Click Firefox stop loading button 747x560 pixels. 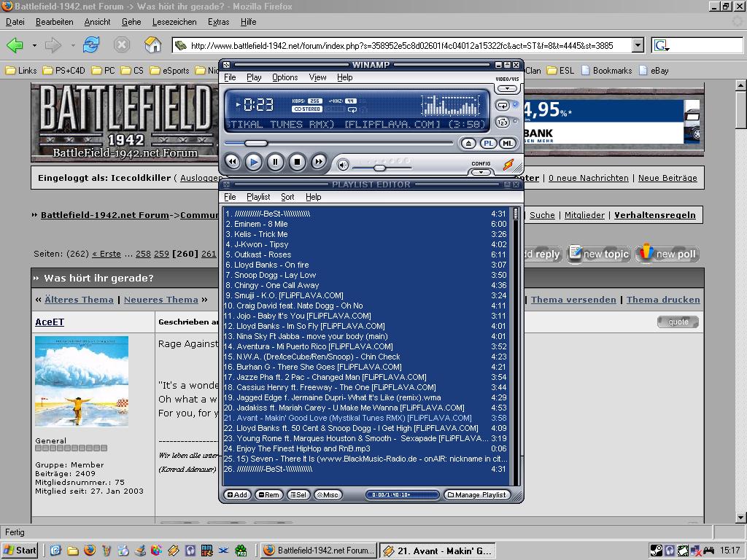tap(122, 45)
